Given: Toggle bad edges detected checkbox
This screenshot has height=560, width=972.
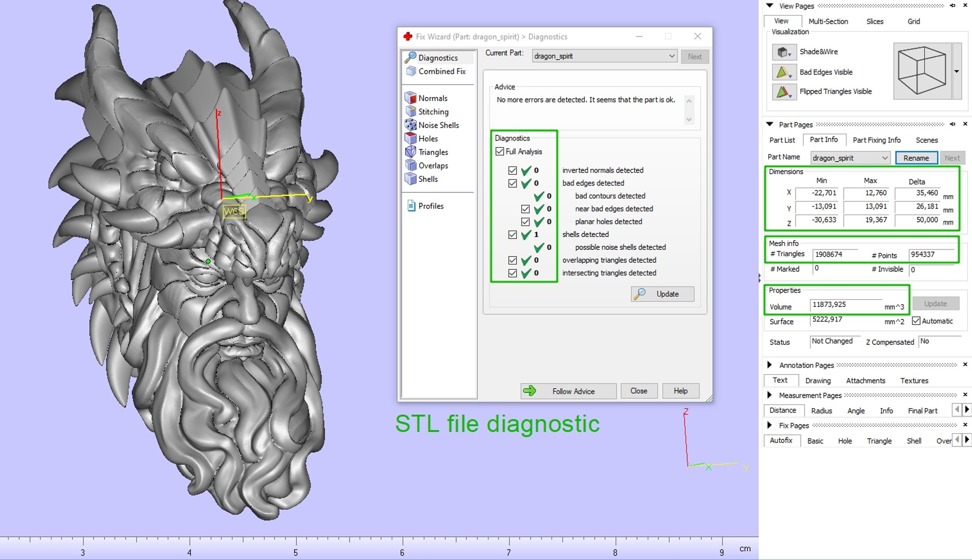Looking at the screenshot, I should coord(512,183).
